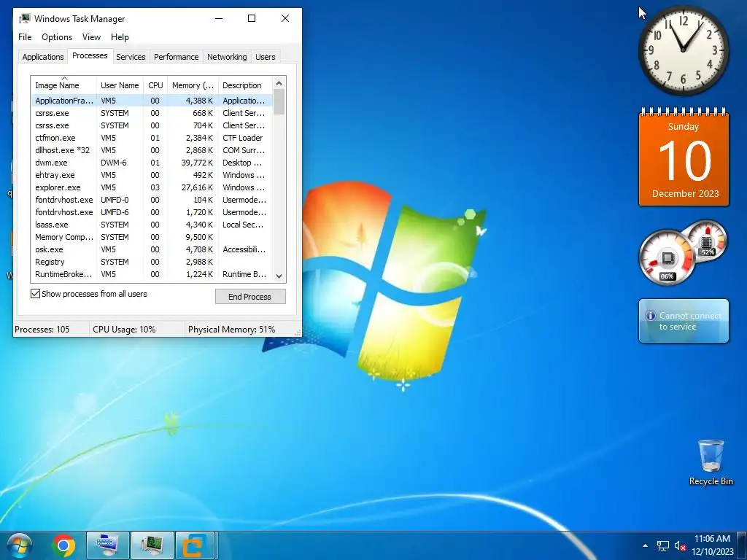The height and width of the screenshot is (560, 747).
Task: Open the View menu
Action: 91,37
